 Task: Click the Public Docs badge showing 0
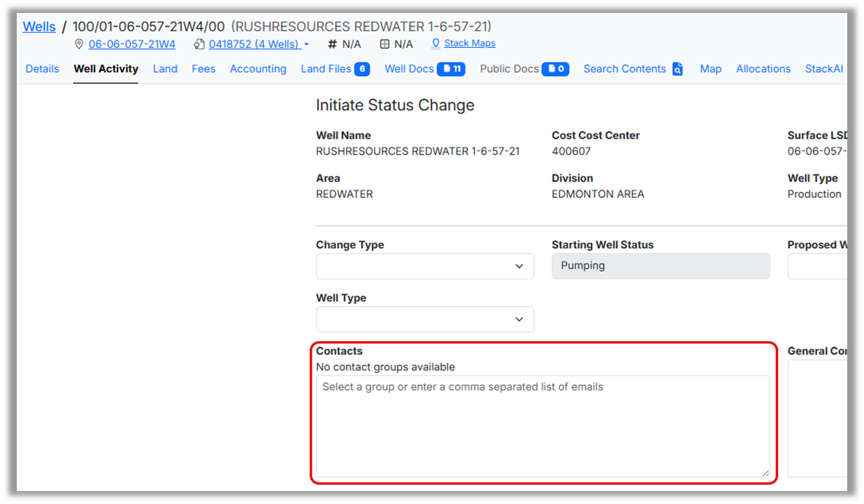point(555,69)
